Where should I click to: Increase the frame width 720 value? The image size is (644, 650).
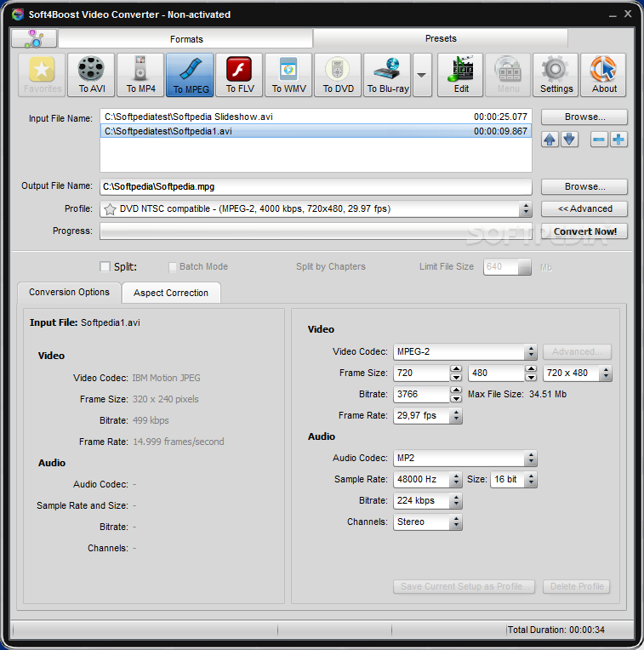pyautogui.click(x=456, y=368)
